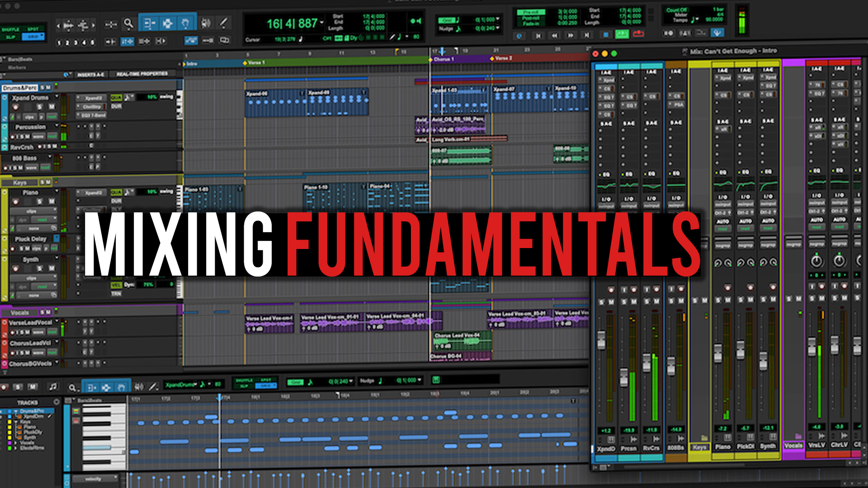Click the music notes icon in MIDI editor
The image size is (868, 488).
coord(53,387)
